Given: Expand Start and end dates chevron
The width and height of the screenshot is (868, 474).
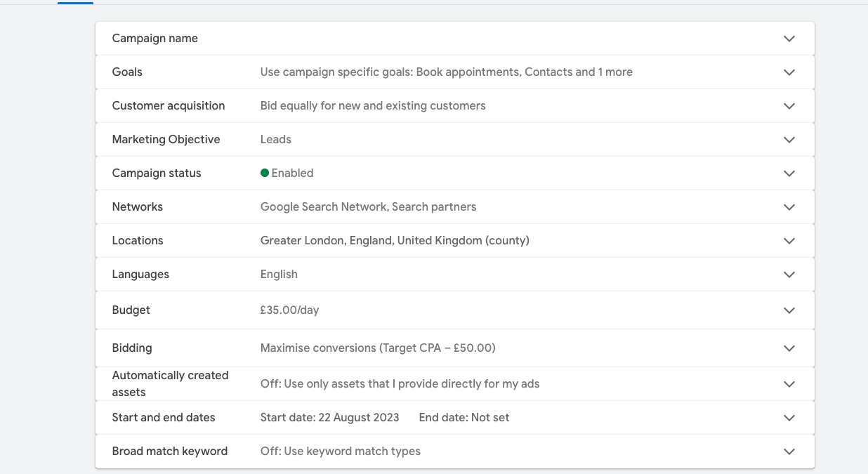Looking at the screenshot, I should tap(789, 418).
